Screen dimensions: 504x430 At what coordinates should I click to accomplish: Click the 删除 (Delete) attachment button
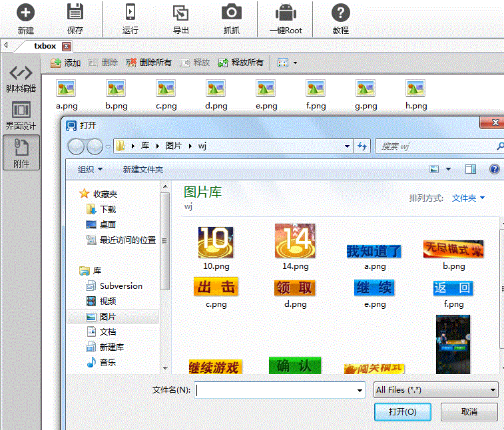click(x=103, y=63)
